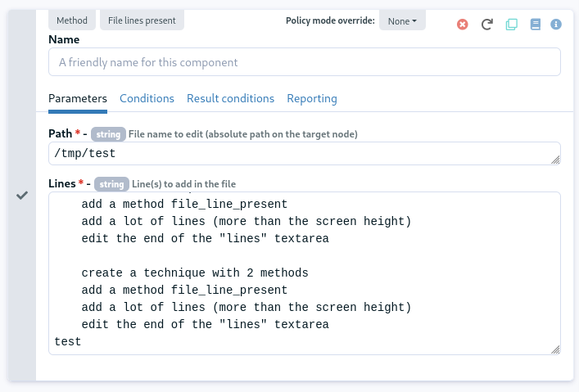
Task: Switch to the Conditions tab
Action: (147, 98)
